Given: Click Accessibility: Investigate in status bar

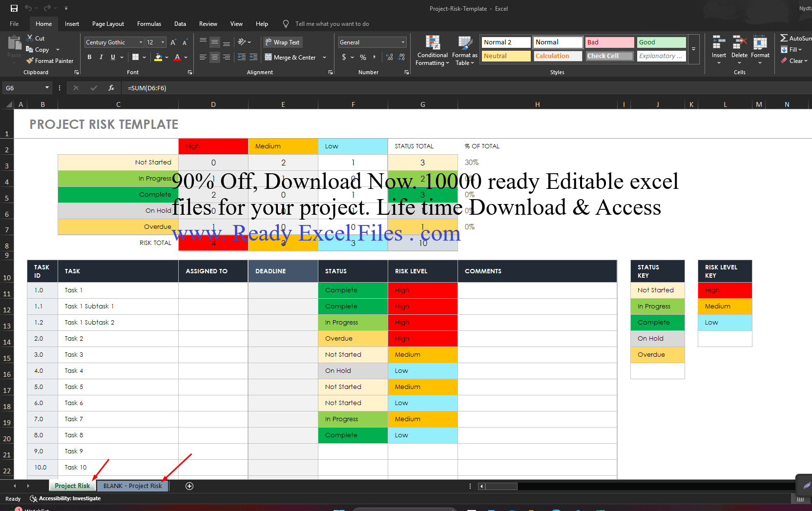Looking at the screenshot, I should 65,498.
